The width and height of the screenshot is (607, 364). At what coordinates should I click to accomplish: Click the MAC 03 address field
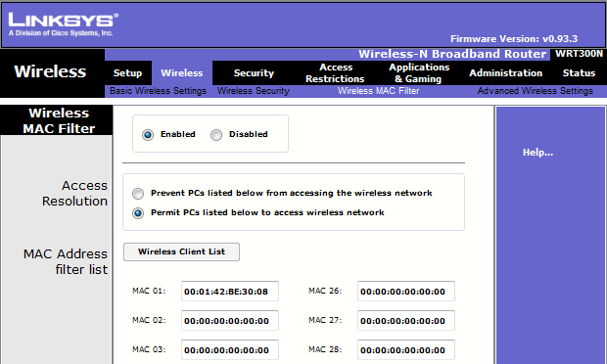(x=230, y=350)
